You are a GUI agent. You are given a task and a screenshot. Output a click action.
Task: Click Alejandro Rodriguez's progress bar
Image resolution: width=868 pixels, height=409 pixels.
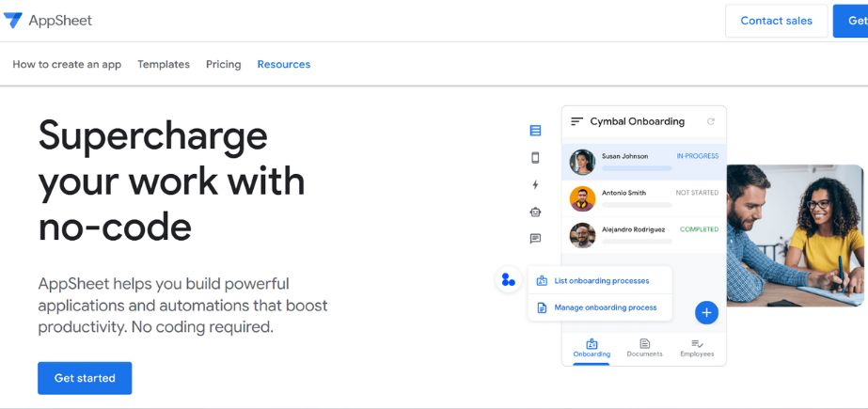(637, 242)
